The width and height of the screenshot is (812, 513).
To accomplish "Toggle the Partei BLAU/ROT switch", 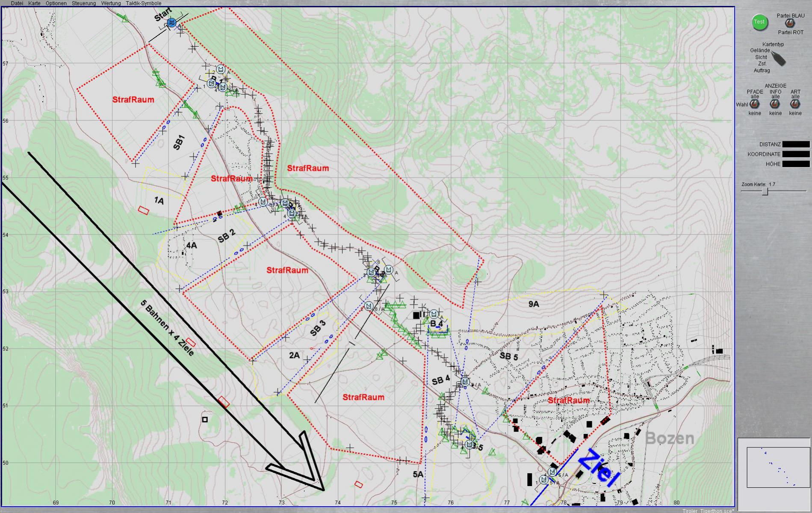I will click(790, 24).
